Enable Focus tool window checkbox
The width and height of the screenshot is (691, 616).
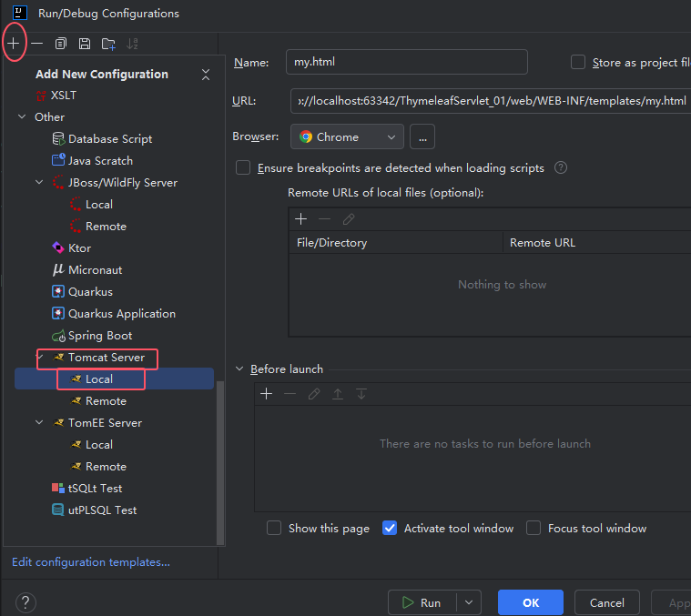pos(533,528)
